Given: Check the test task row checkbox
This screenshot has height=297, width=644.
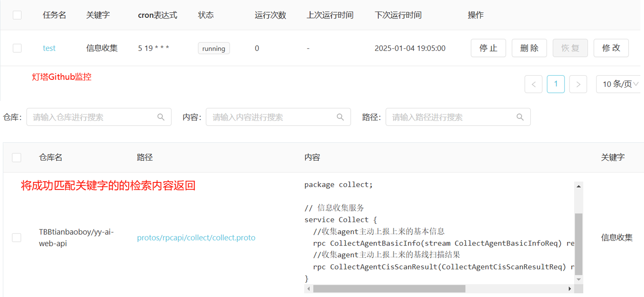Looking at the screenshot, I should (x=17, y=48).
